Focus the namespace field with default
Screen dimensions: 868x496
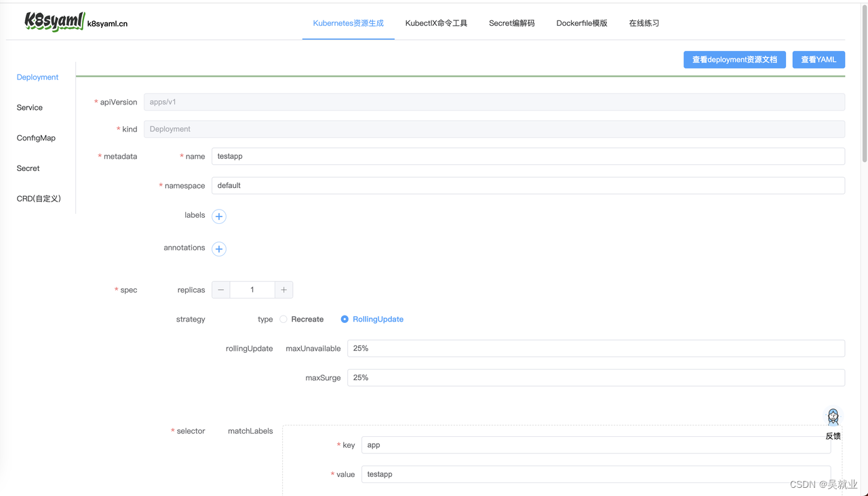pyautogui.click(x=528, y=185)
